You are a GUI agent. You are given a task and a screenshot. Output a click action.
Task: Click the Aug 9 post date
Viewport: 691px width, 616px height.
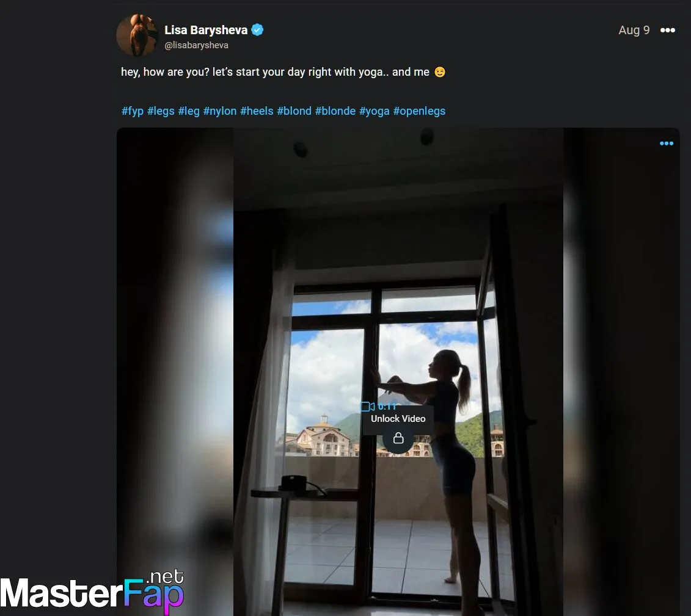[x=634, y=30]
